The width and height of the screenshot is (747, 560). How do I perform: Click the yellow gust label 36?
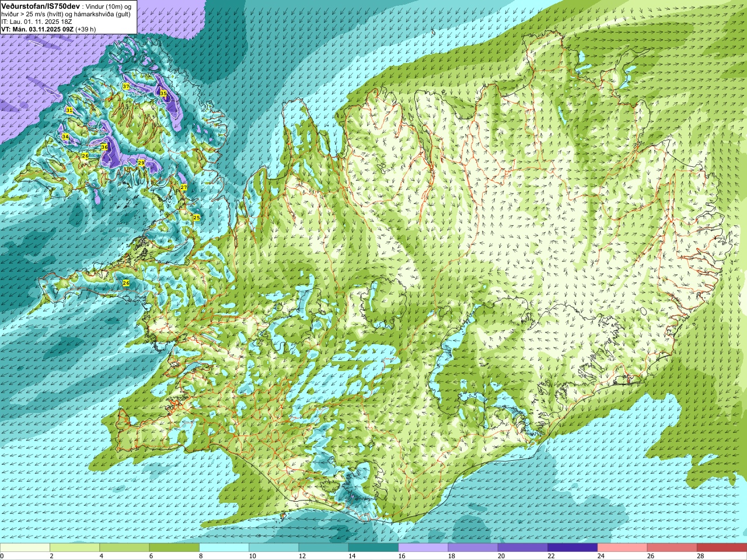[104, 147]
